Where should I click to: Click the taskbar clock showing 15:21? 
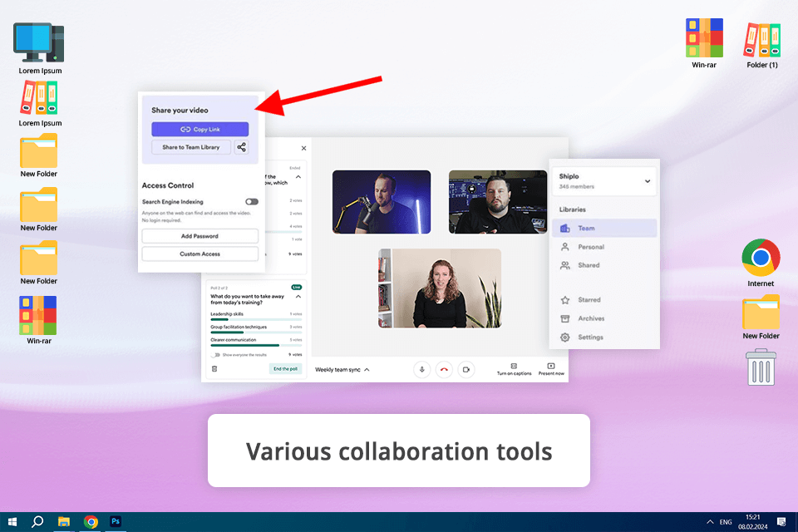click(753, 522)
